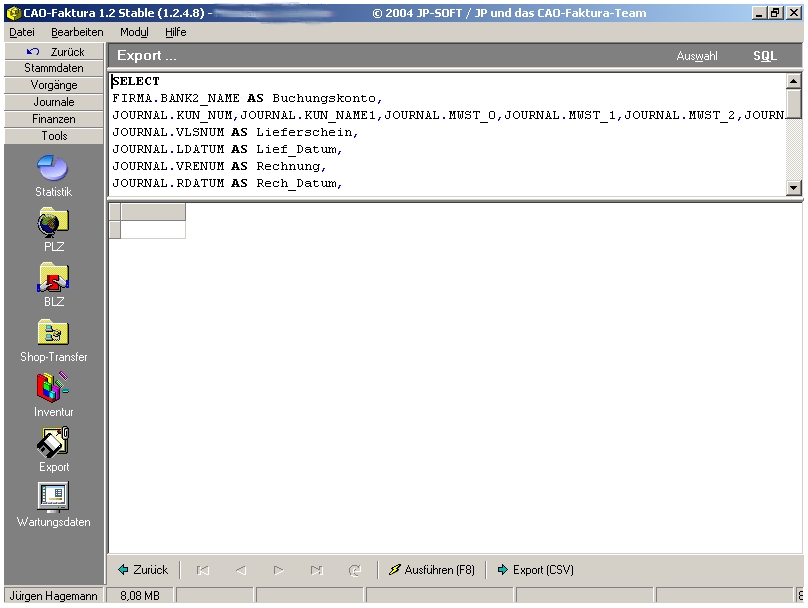
Task: Click the CAO-Faktura title bar app icon
Action: pos(14,13)
